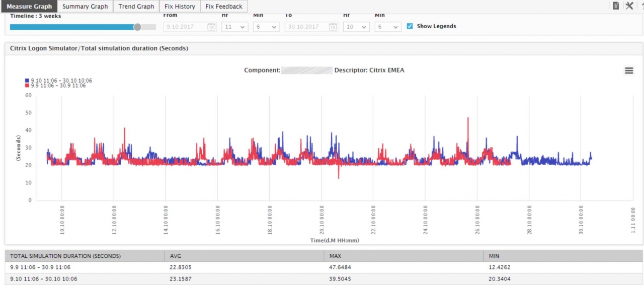The height and width of the screenshot is (285, 644).
Task: Open the chart hamburger context menu
Action: pyautogui.click(x=629, y=70)
